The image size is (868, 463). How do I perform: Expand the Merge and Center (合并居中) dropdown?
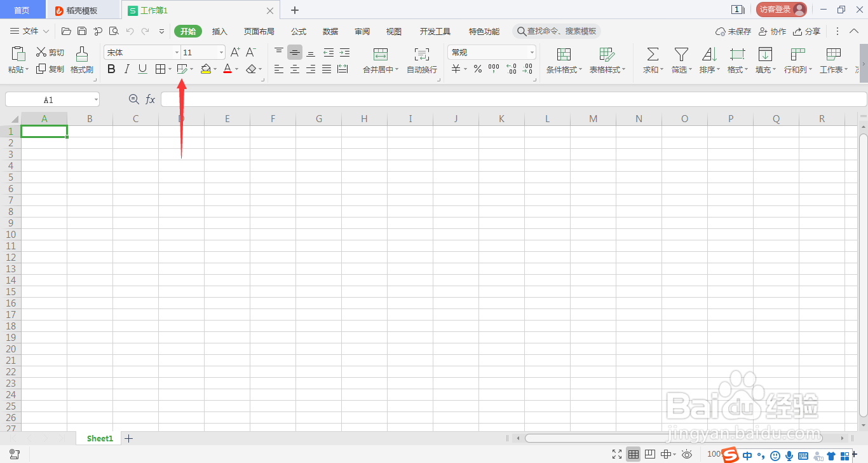(x=397, y=70)
